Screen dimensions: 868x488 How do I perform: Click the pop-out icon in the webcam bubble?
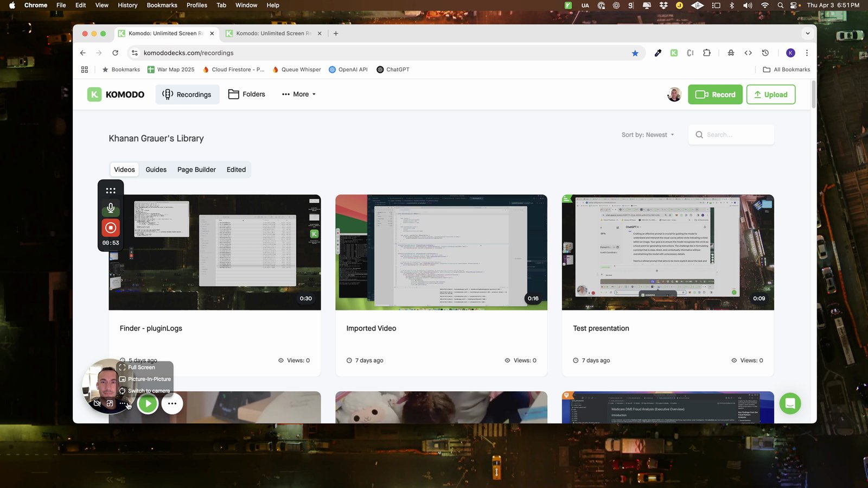110,403
